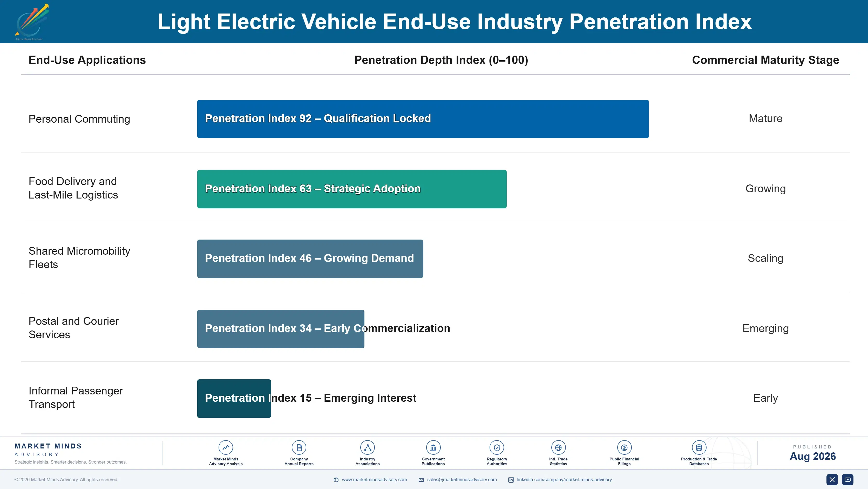This screenshot has width=868, height=489.
Task: Click the tagline 'Strategic insights. Smarter decisions.'
Action: click(70, 462)
